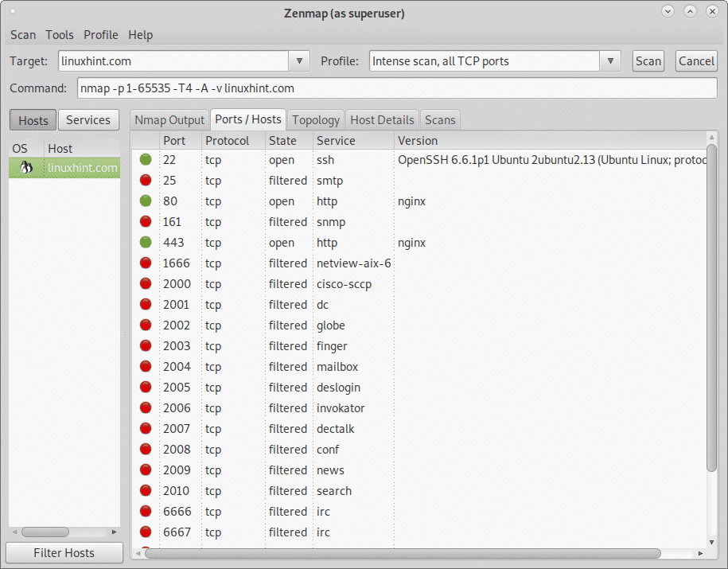
Task: Click the red status icon for port 1666
Action: (x=146, y=263)
